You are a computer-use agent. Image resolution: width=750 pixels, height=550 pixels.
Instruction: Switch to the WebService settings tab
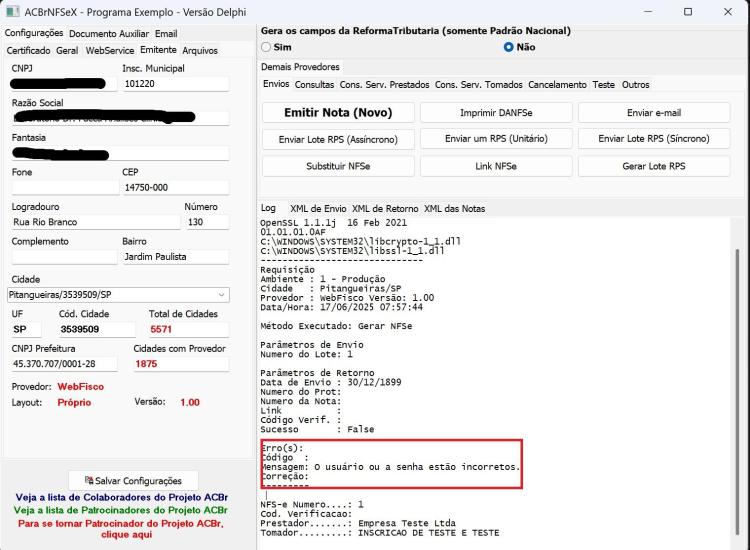click(x=110, y=50)
